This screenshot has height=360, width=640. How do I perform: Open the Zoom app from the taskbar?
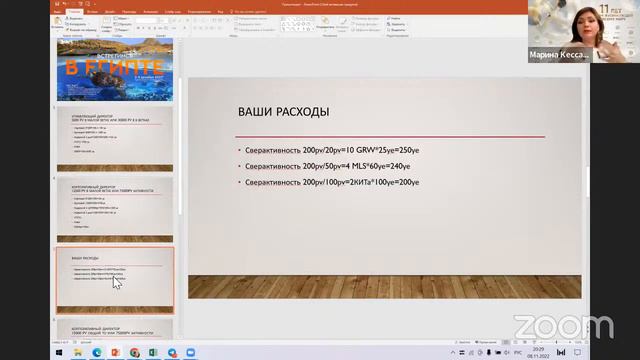[191, 352]
